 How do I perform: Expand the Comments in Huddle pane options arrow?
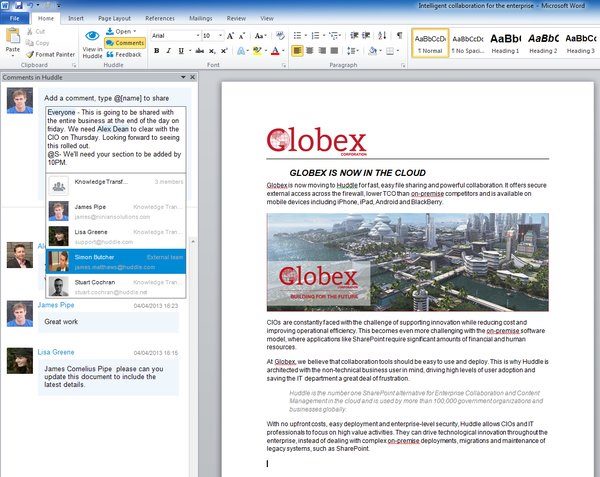(x=181, y=77)
